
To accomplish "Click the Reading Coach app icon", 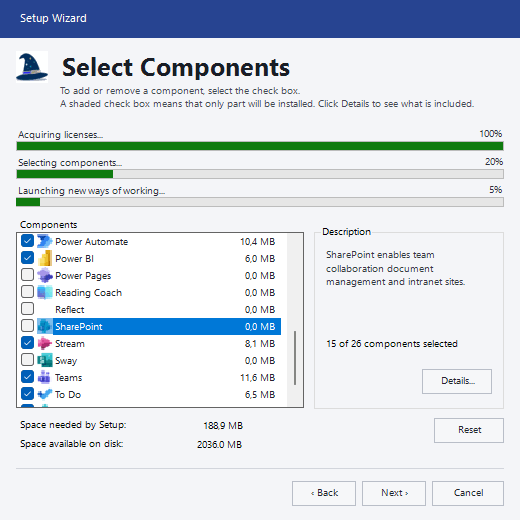I will pos(45,292).
